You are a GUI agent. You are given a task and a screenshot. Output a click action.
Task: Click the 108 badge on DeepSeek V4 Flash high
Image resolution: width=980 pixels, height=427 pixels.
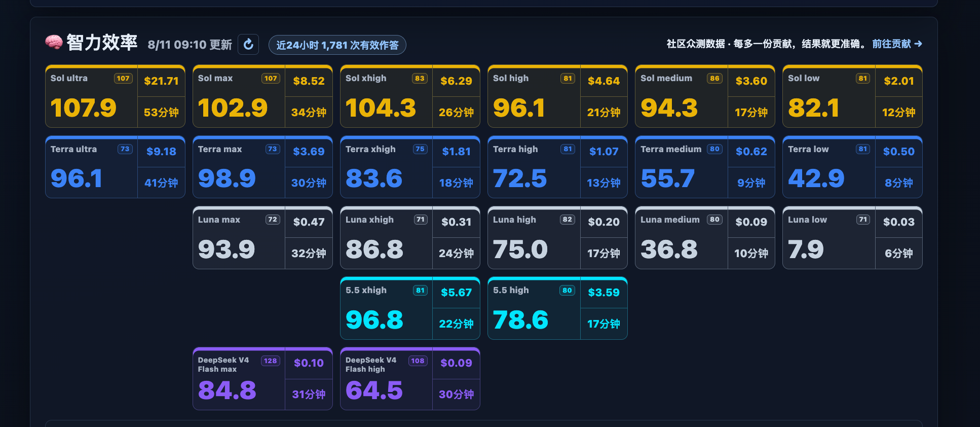tap(418, 361)
